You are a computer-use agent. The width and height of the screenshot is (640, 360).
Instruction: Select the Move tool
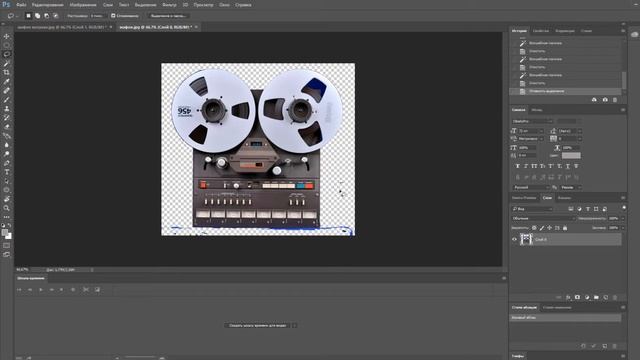[x=7, y=36]
